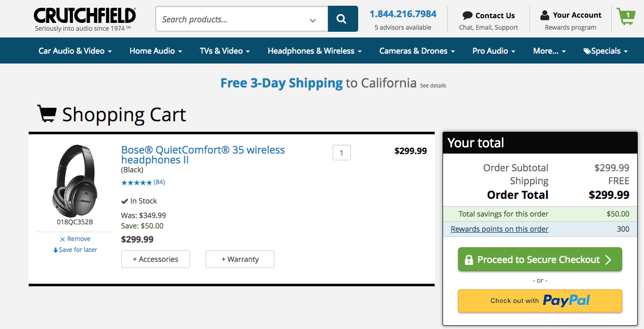Viewport: 644px width, 329px height.
Task: Click the Your Account person icon
Action: click(x=545, y=15)
